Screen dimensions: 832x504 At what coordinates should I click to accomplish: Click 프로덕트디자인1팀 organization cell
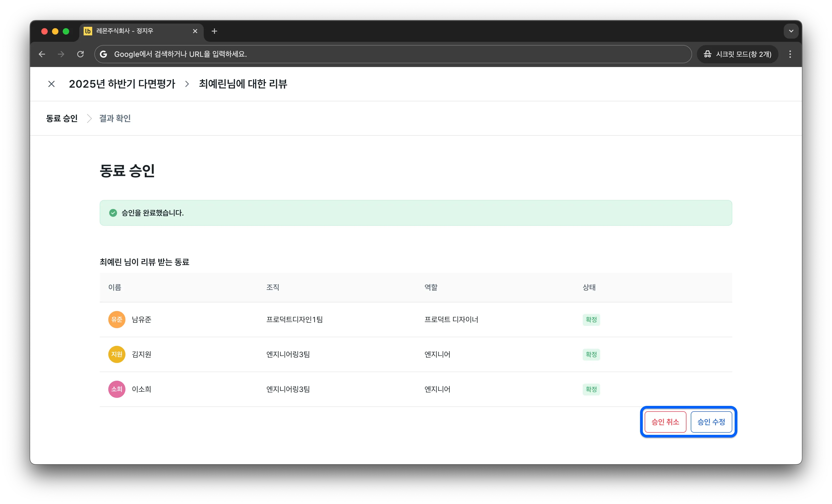pyautogui.click(x=294, y=319)
